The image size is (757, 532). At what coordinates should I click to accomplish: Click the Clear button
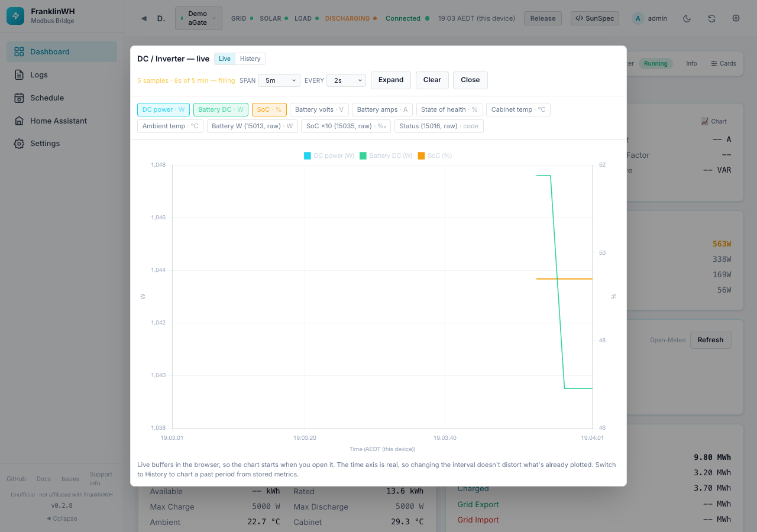click(x=432, y=80)
